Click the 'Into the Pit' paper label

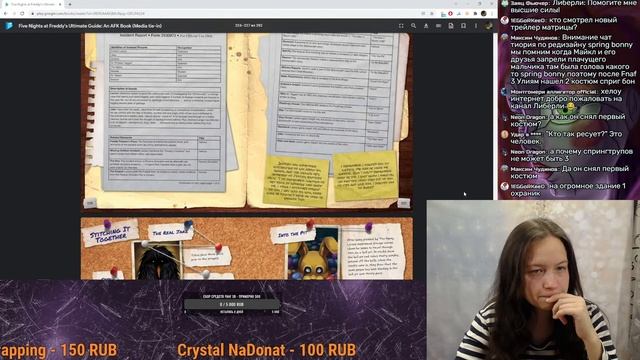pos(292,234)
